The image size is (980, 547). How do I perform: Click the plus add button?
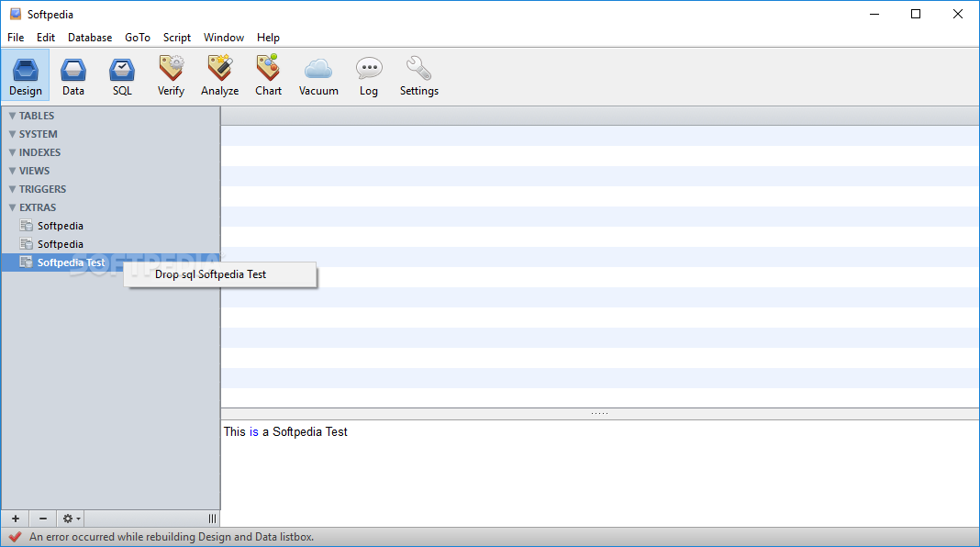coord(16,519)
